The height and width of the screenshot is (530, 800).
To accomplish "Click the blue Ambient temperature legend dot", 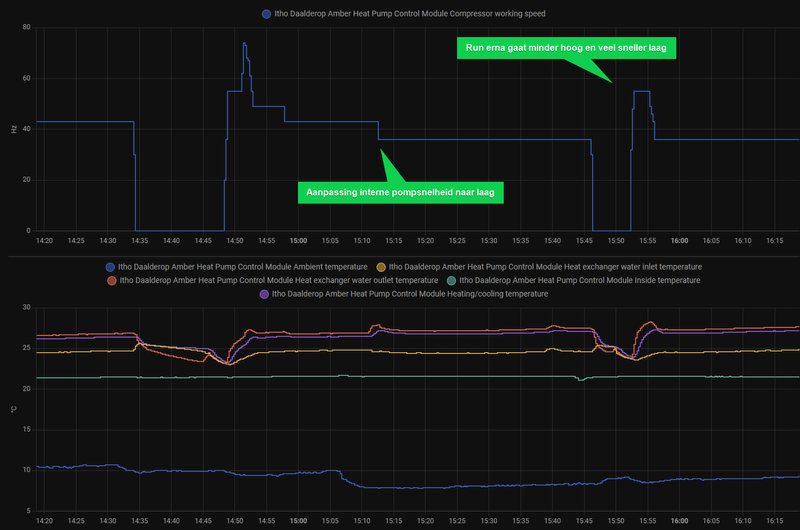I will [110, 267].
